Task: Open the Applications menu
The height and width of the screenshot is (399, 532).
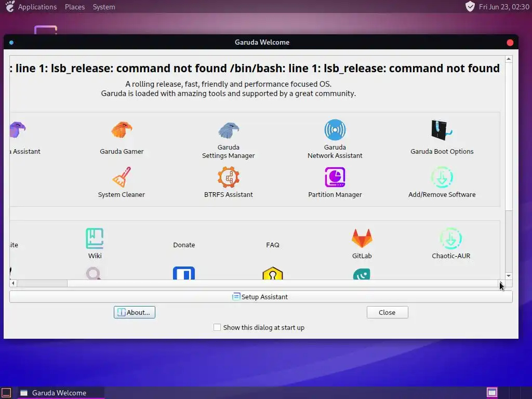Action: [37, 7]
